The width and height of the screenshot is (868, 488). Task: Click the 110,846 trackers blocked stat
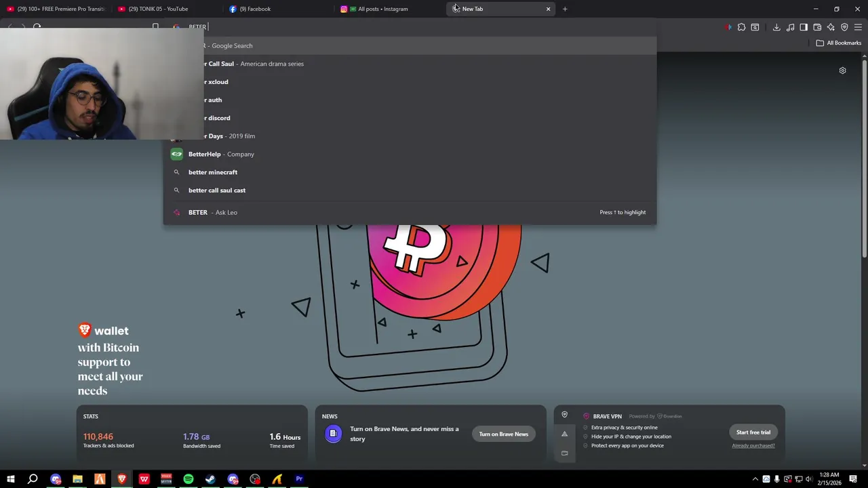point(108,441)
